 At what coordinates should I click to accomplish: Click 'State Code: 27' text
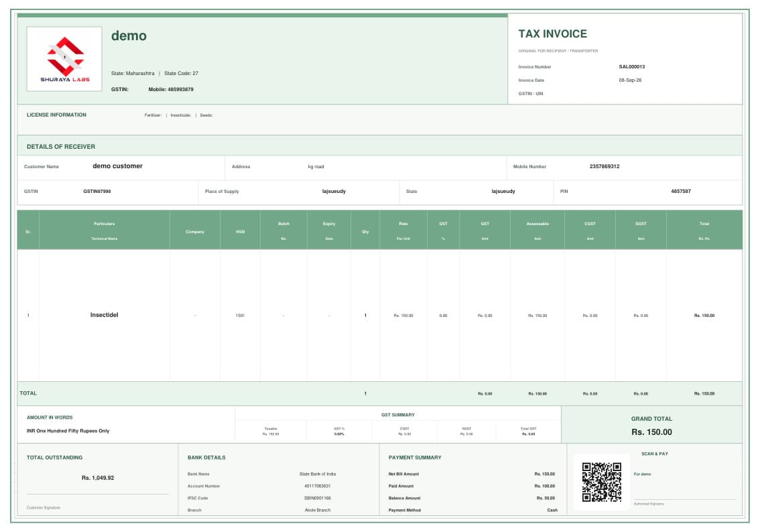181,74
